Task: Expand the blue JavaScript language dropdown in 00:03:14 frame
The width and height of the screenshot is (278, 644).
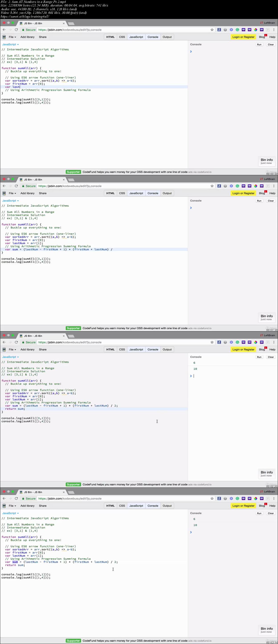Action: (10, 513)
